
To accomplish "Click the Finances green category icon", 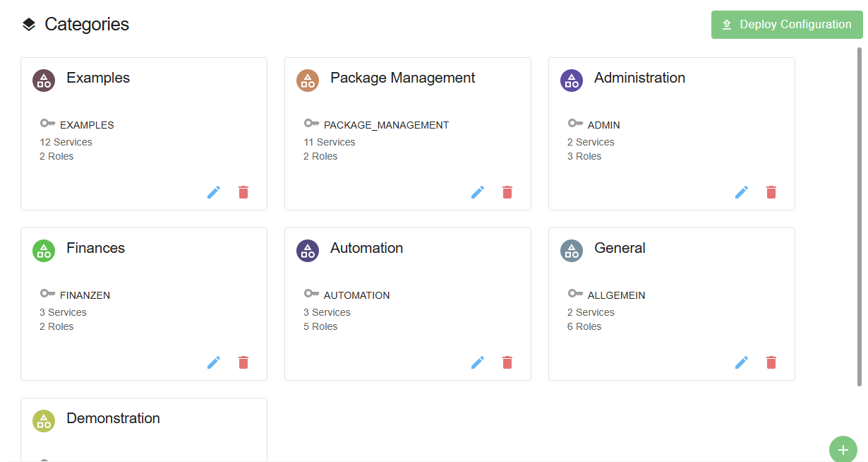I will click(44, 251).
